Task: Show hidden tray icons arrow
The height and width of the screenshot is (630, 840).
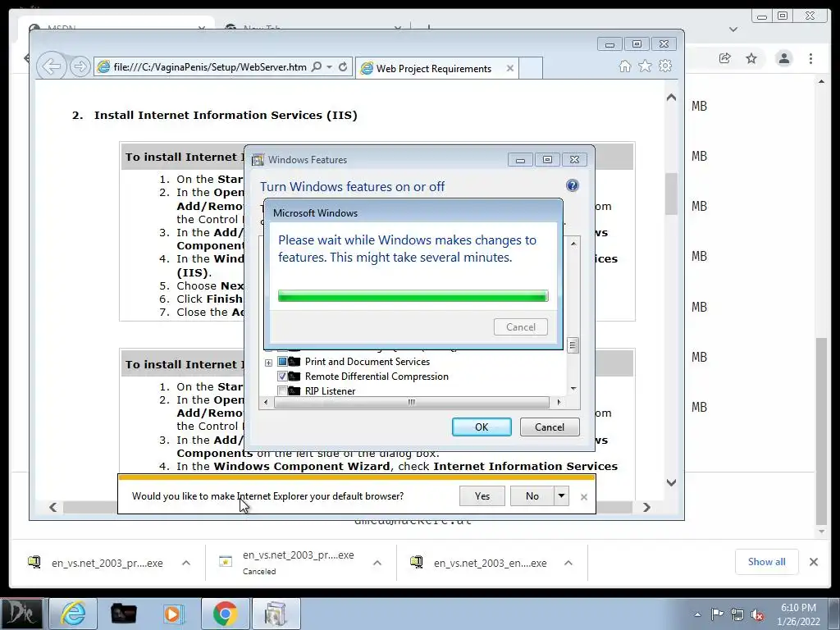Action: pyautogui.click(x=697, y=614)
